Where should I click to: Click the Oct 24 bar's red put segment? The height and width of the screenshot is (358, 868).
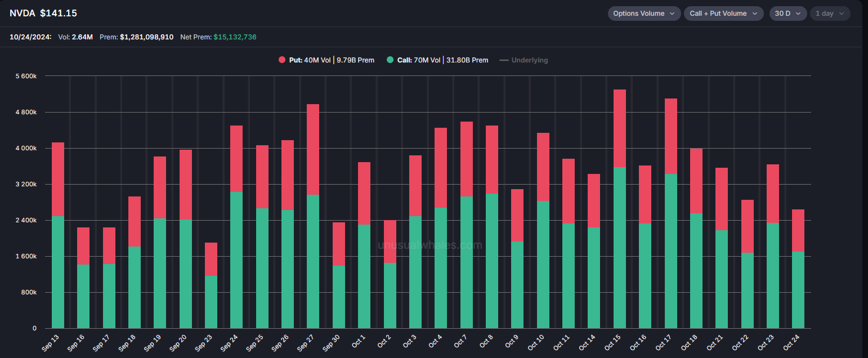(x=798, y=230)
